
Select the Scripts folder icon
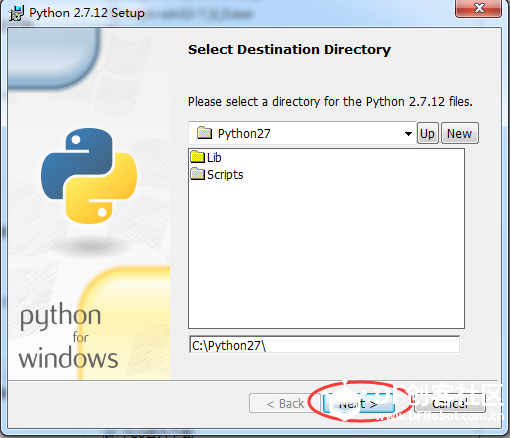click(x=198, y=174)
